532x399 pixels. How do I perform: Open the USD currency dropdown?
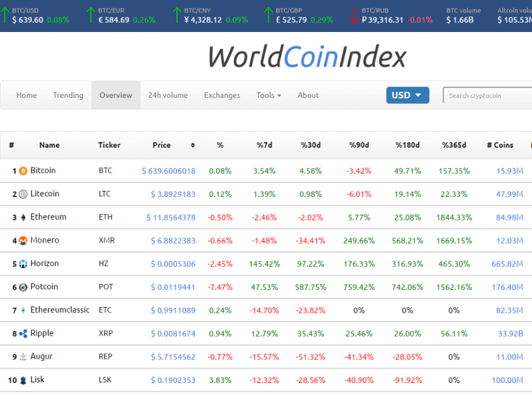(x=408, y=95)
